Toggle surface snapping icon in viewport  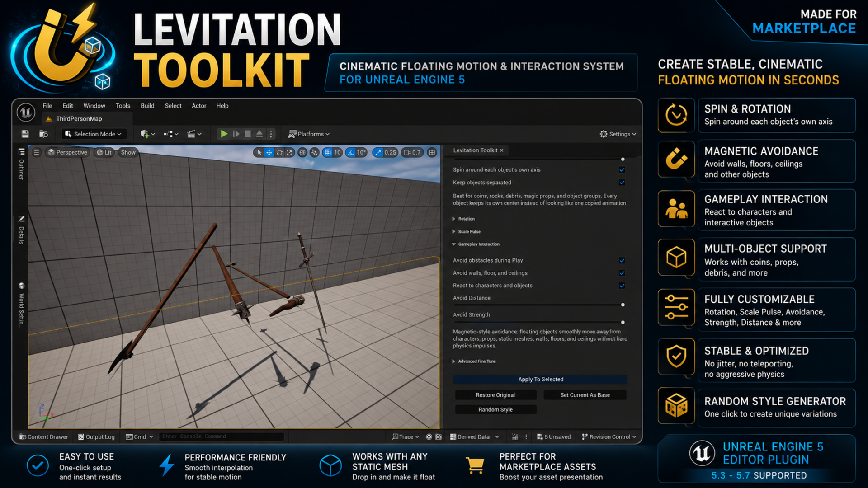(315, 152)
